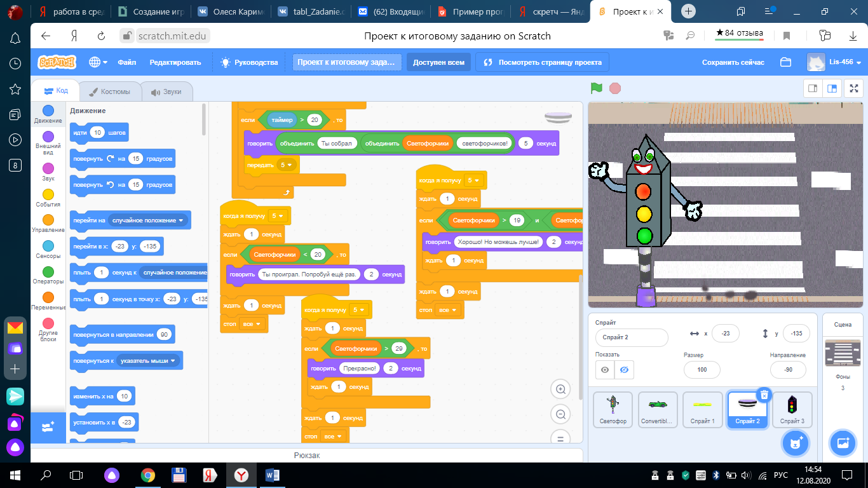Open the language globe menu
Screen dimensions: 868x488
pos(98,62)
